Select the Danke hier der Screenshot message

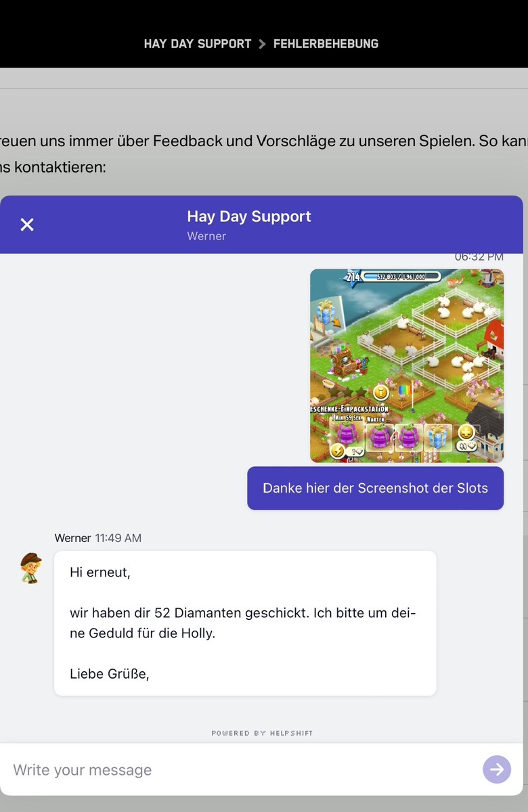(375, 488)
